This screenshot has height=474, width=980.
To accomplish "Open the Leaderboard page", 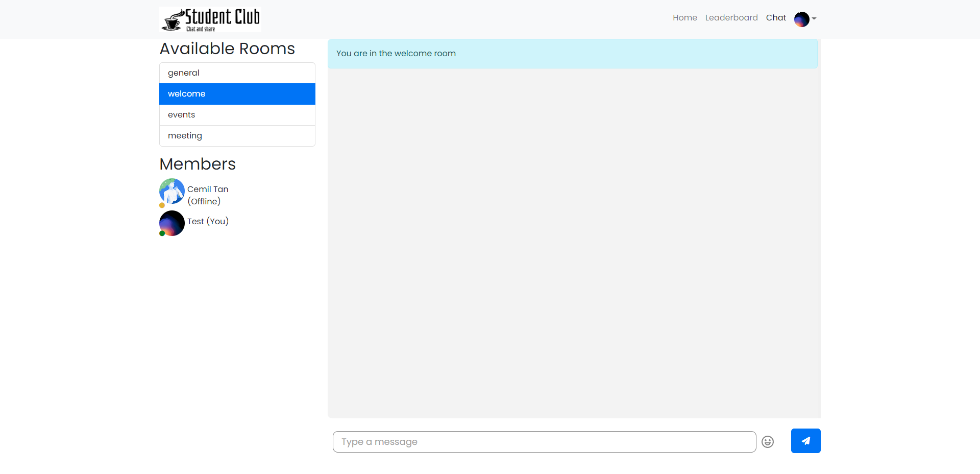I will click(x=731, y=17).
